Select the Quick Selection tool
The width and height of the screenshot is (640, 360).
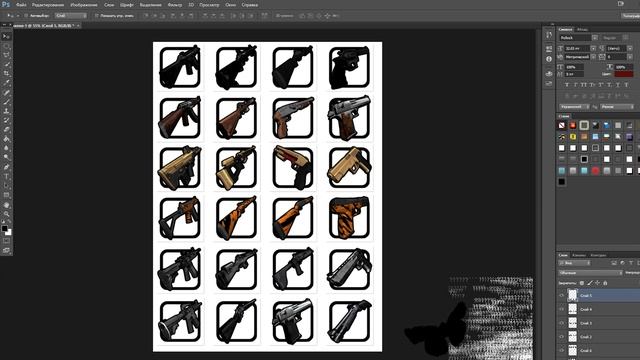pos(6,64)
